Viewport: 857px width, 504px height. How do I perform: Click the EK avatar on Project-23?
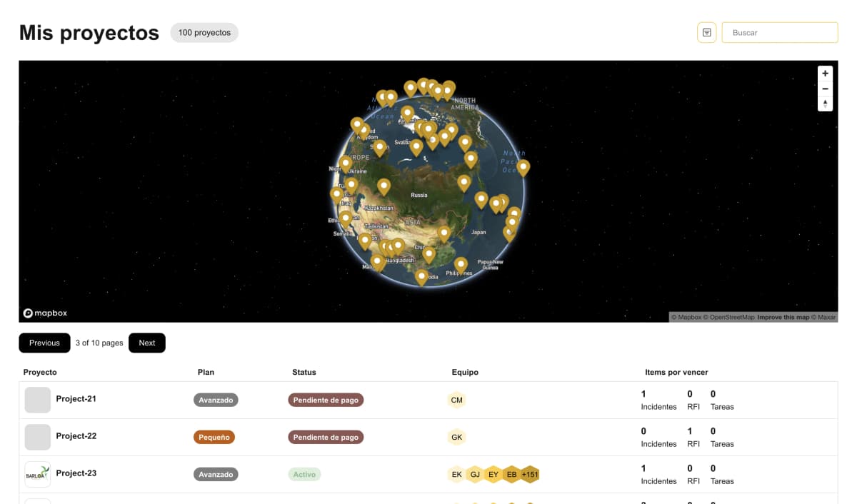[456, 474]
